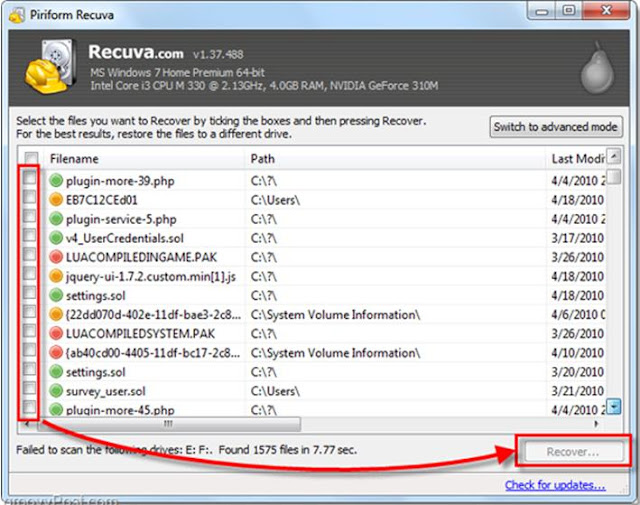Open the Check for updates link

[555, 485]
